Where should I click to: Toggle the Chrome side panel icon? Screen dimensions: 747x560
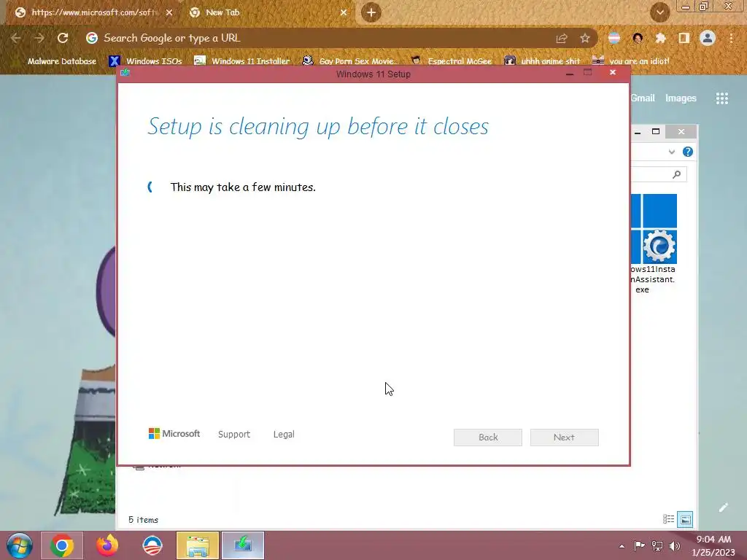684,38
